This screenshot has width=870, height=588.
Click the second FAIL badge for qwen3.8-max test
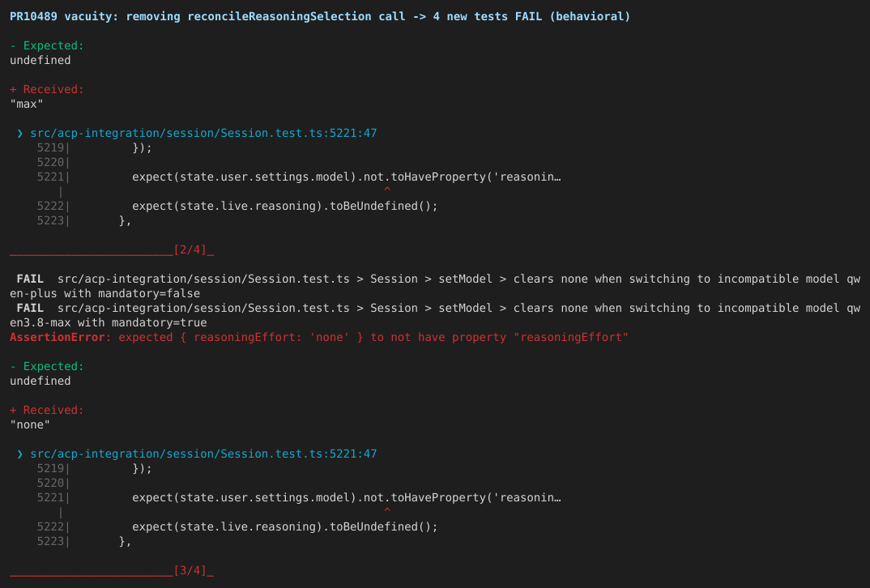coord(30,308)
